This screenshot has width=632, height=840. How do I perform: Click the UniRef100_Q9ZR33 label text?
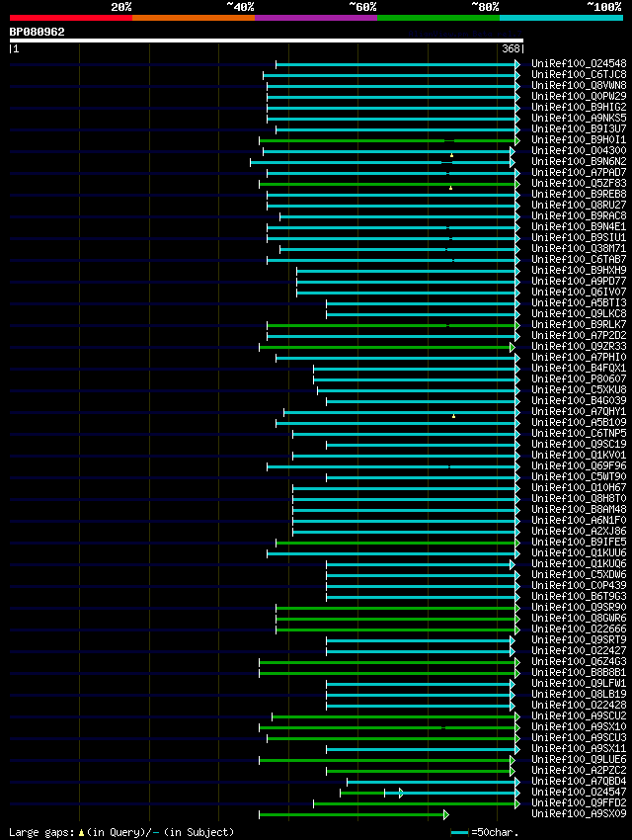579,346
